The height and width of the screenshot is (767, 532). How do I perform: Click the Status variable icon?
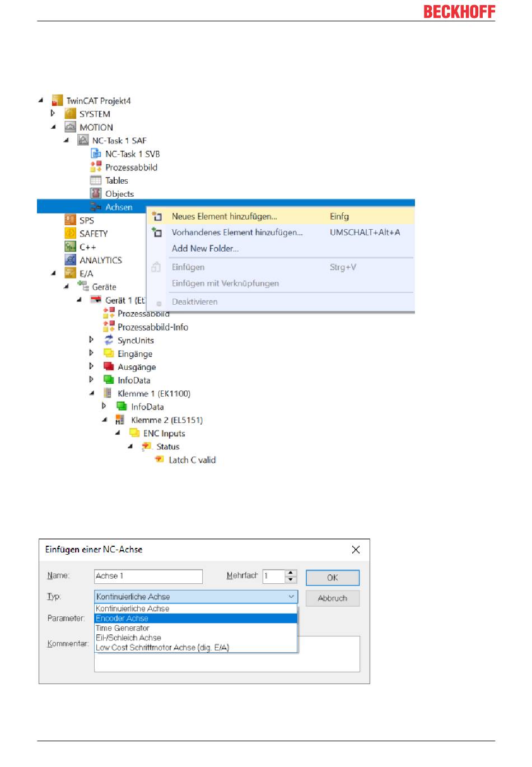[x=147, y=447]
